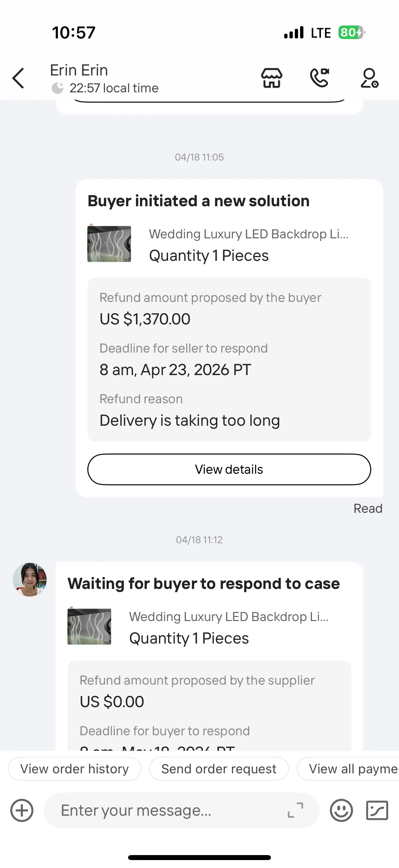Open the supplier storefront icon
Screen dimensions: 399x868
(x=272, y=78)
